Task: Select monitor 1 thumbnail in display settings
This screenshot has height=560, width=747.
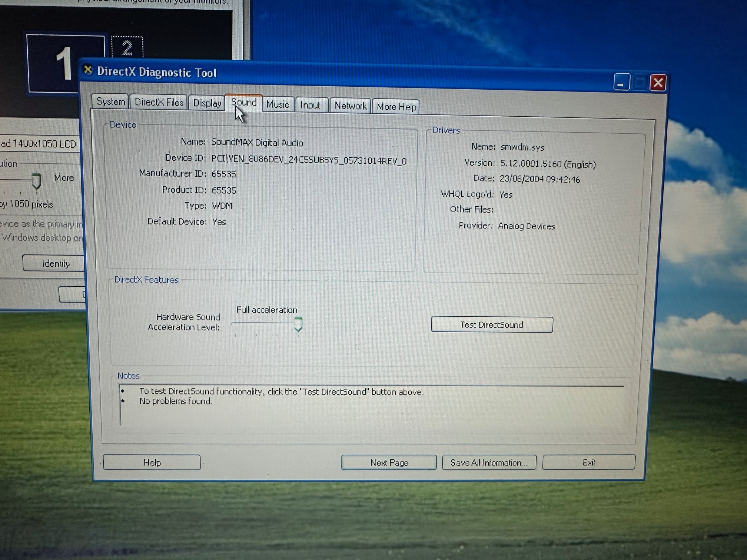Action: (56, 63)
